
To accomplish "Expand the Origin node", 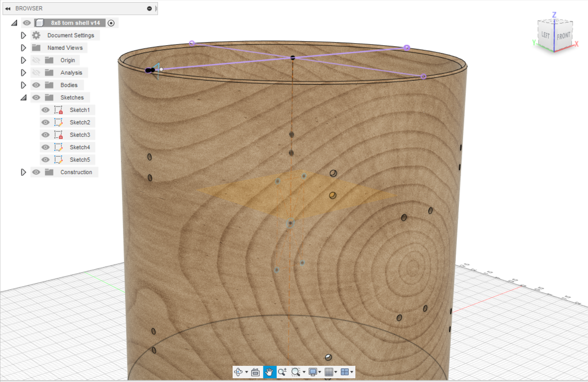I will click(23, 60).
